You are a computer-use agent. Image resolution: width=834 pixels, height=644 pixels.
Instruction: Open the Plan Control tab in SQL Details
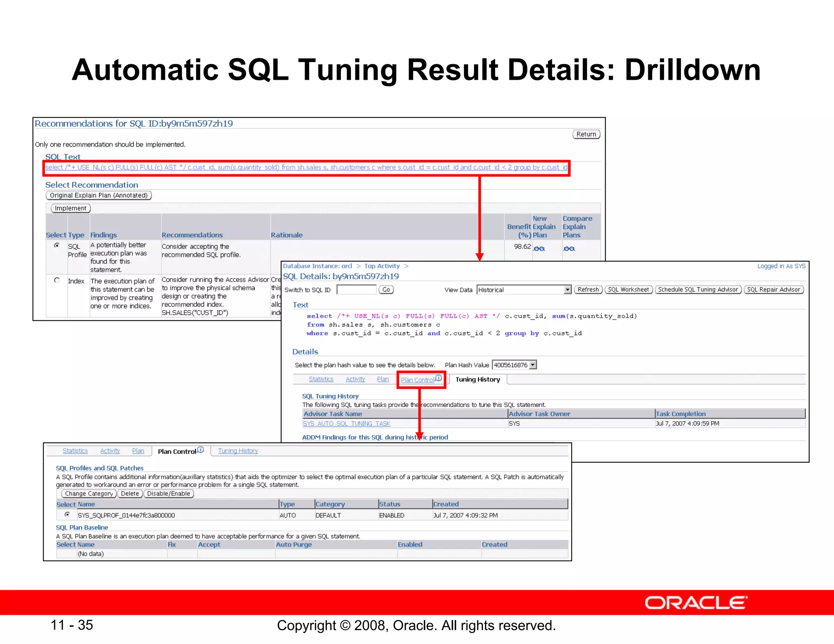[x=417, y=380]
